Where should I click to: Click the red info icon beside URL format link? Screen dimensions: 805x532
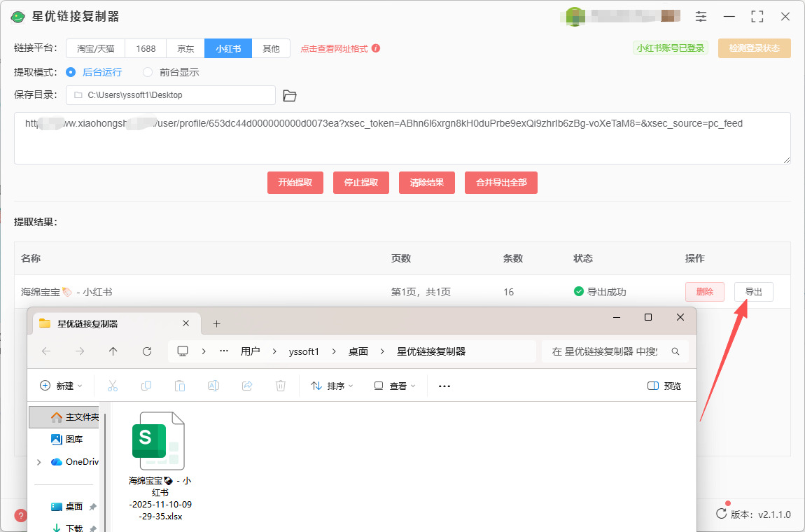376,48
